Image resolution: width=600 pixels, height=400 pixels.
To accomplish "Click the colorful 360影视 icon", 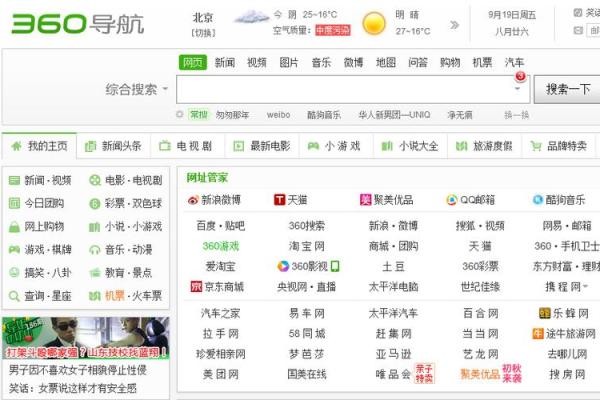I will (x=283, y=266).
